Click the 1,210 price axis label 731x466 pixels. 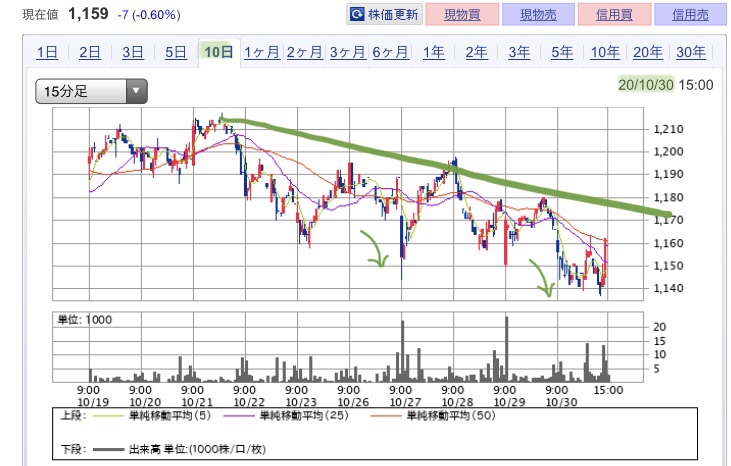click(x=668, y=129)
